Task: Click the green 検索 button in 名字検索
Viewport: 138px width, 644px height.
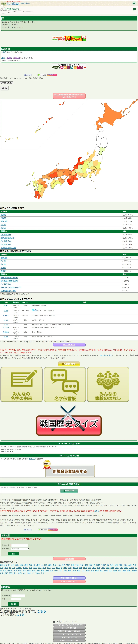Action: [14, 554]
